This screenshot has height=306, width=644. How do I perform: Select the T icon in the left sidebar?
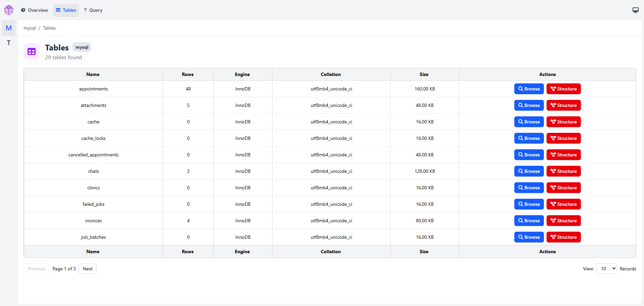pyautogui.click(x=9, y=43)
